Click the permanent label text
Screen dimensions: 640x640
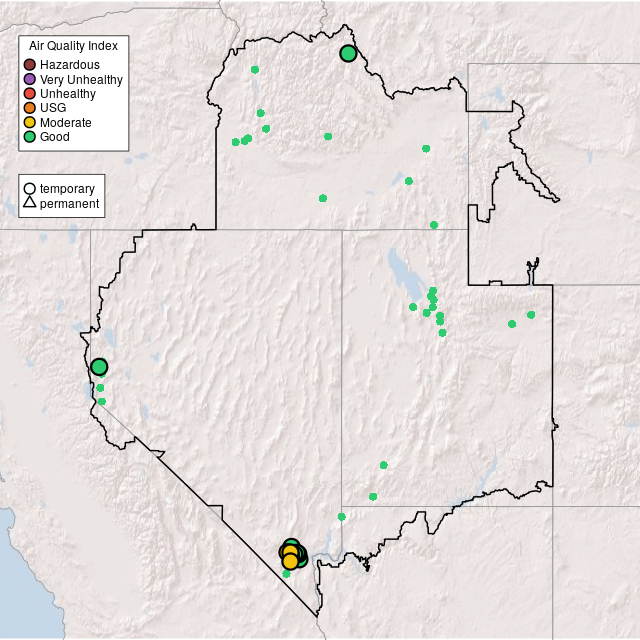pos(69,203)
